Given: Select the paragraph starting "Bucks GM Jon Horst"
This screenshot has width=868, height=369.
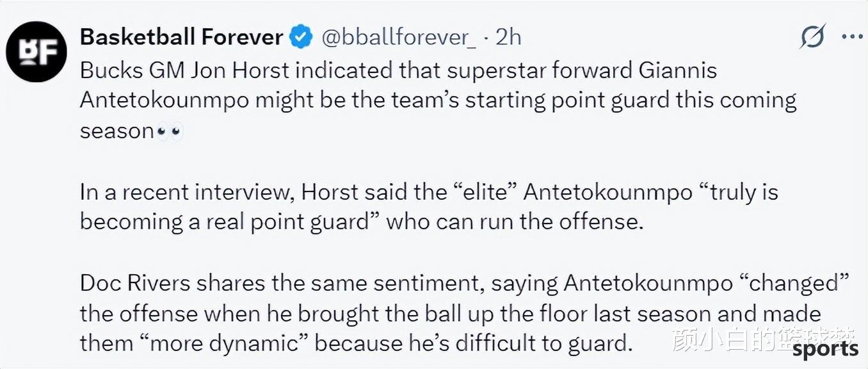Looking at the screenshot, I should [x=438, y=101].
